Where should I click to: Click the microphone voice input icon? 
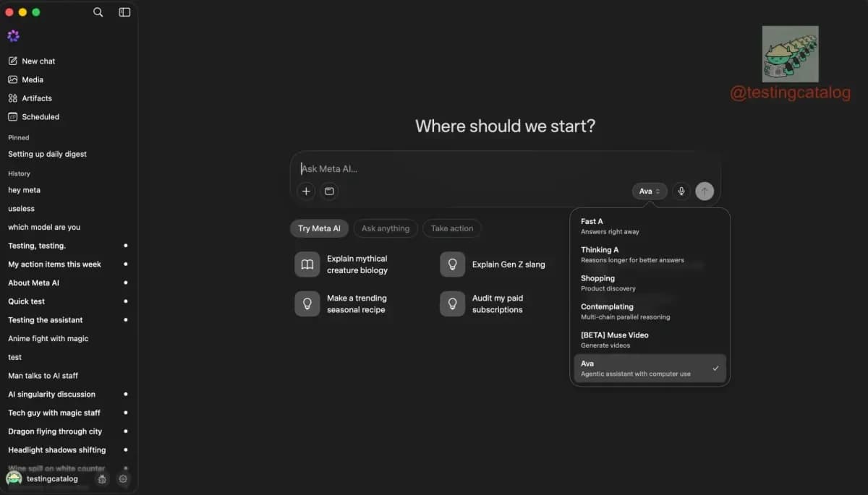[x=681, y=191]
